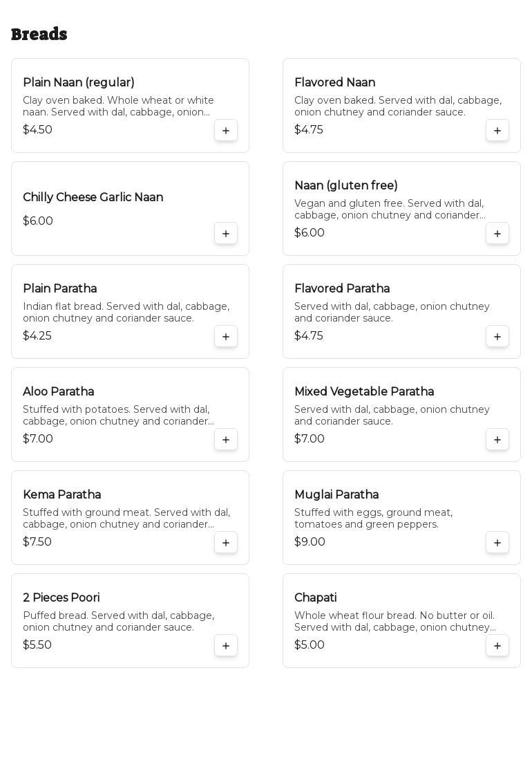Screen dimensions: 532x769
Task: Add Chilly Cheese Garlic Naan via plus
Action: pos(226,234)
